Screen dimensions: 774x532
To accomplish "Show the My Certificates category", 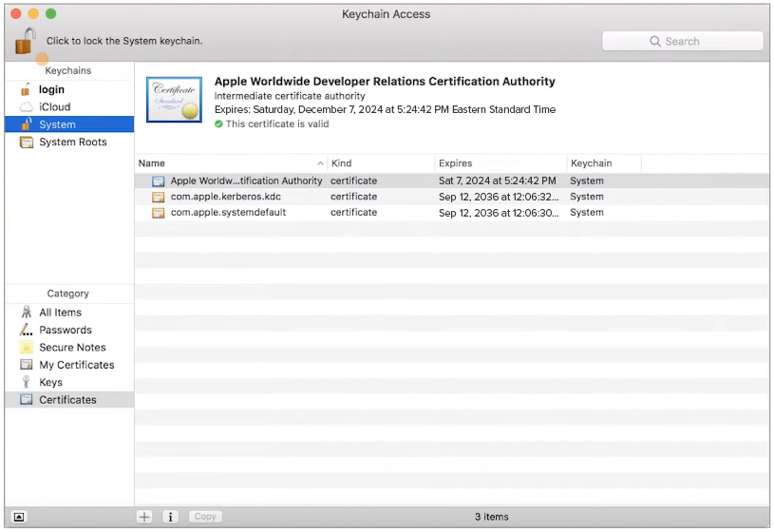I will [69, 365].
